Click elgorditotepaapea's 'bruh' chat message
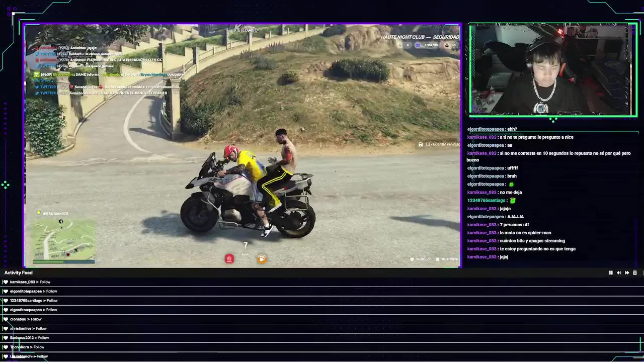The width and height of the screenshot is (644, 362). (512, 176)
